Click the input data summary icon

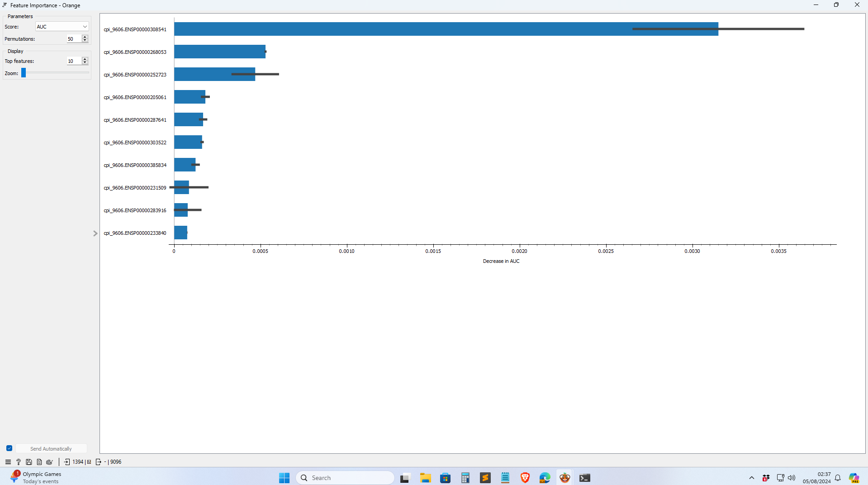[67, 462]
